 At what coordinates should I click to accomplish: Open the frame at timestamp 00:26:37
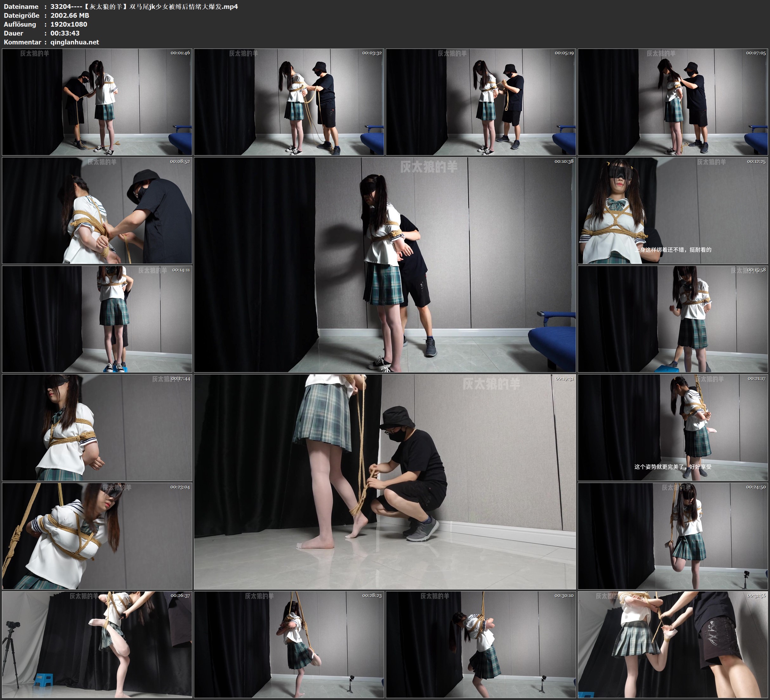pos(97,644)
